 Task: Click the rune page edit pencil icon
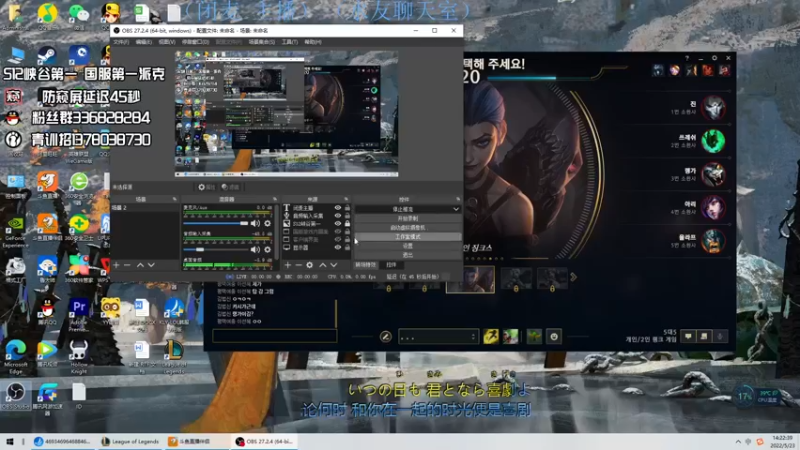pos(386,336)
